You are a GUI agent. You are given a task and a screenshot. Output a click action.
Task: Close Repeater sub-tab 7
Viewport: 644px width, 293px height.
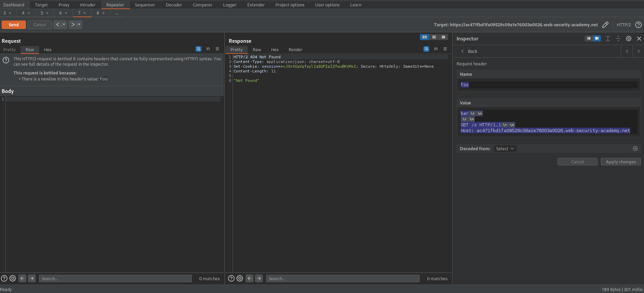point(85,13)
